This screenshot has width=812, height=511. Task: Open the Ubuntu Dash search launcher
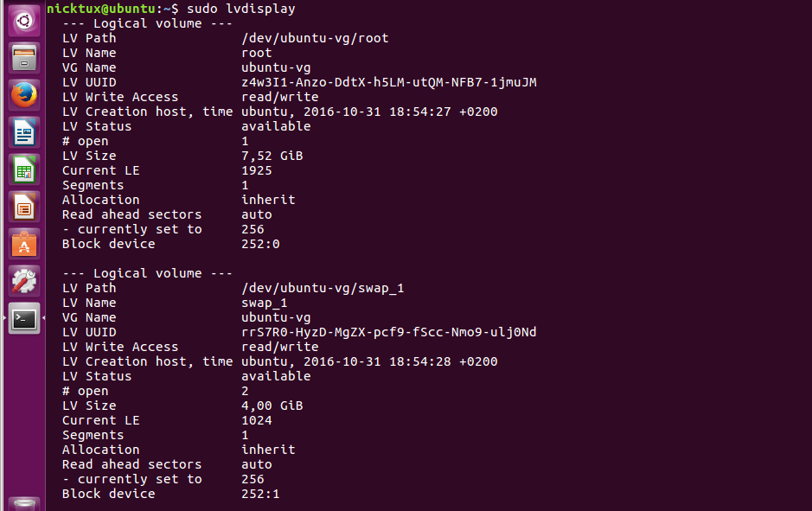(x=24, y=21)
